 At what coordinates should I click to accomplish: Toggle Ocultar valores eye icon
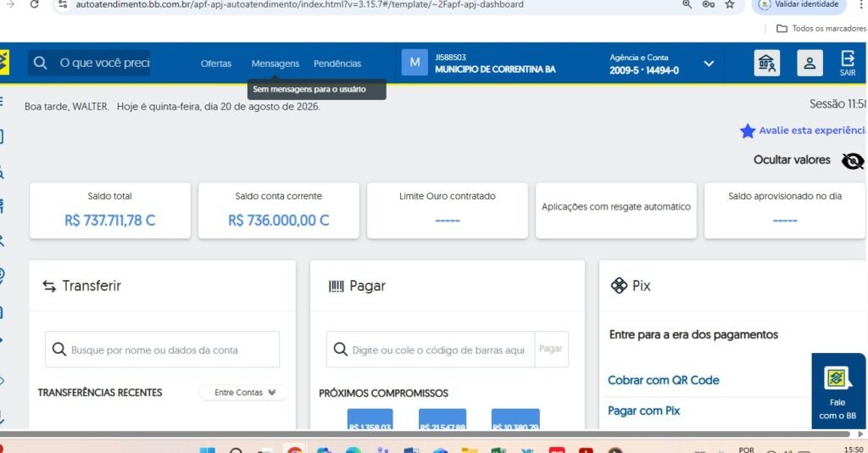(853, 160)
